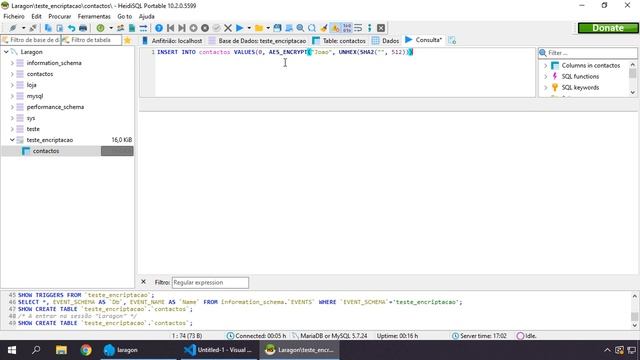This screenshot has width=640, height=360.
Task: Expand the information_schema database node
Action: [12, 63]
